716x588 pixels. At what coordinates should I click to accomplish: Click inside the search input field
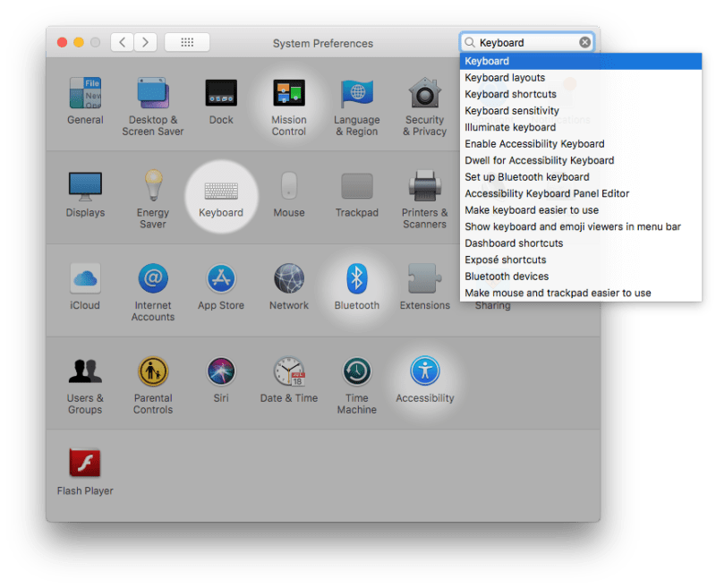click(519, 41)
